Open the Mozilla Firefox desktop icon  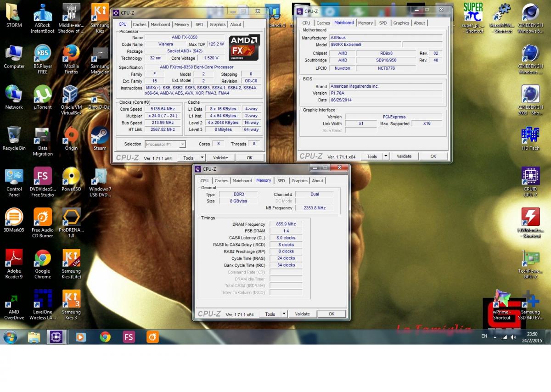tap(71, 59)
